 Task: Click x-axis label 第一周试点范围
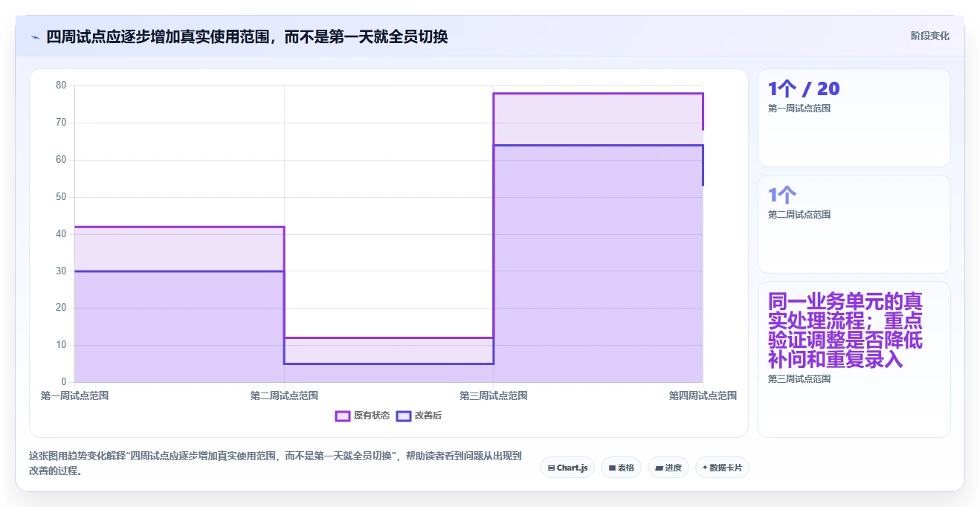coord(74,395)
